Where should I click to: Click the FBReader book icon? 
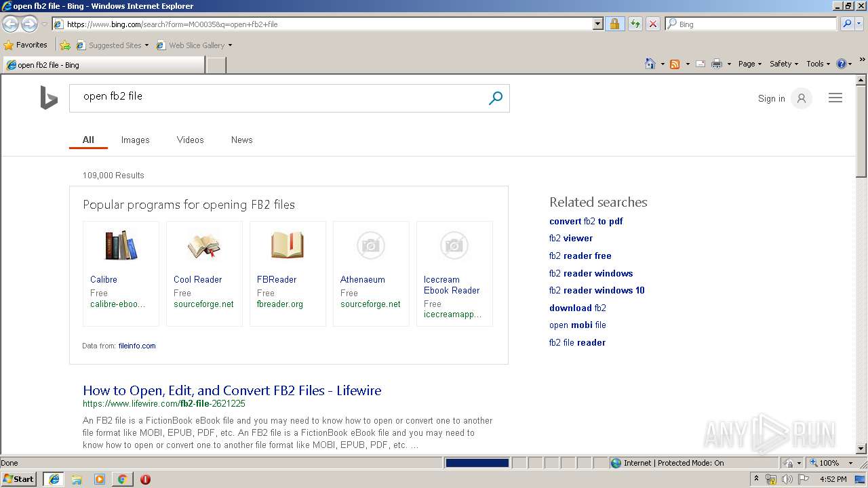288,245
